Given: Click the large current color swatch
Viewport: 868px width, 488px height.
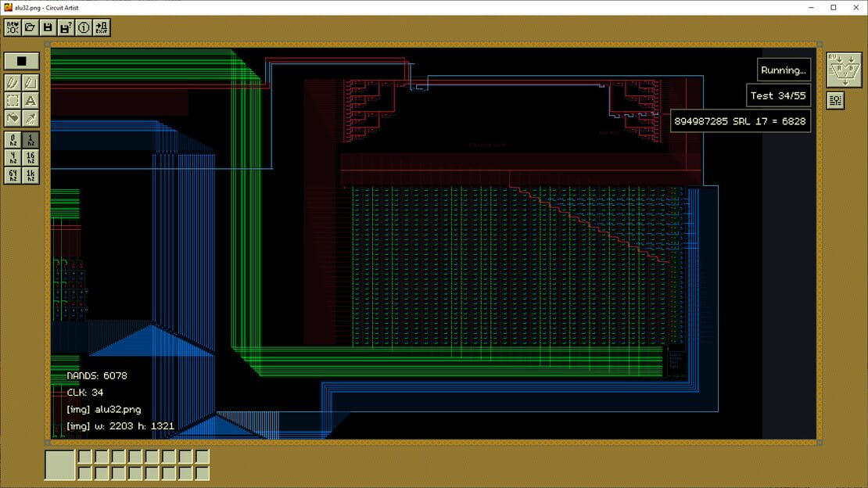Looking at the screenshot, I should click(59, 465).
